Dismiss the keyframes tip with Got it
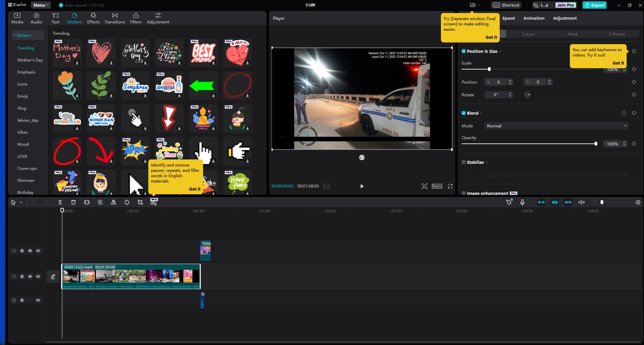The image size is (644, 345). tap(618, 63)
